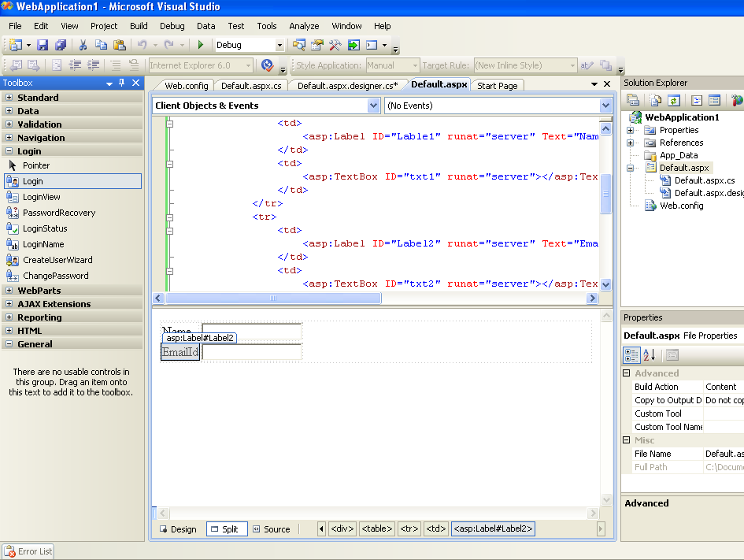Switch to Source view

pos(271,529)
